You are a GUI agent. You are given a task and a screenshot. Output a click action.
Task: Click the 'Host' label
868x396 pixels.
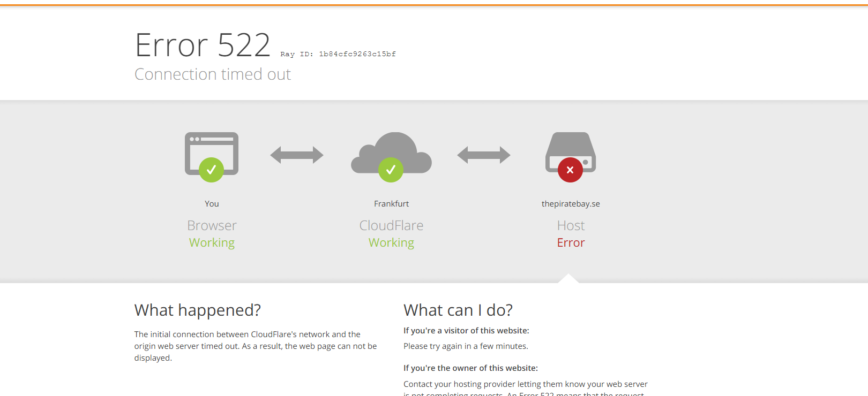tap(571, 225)
